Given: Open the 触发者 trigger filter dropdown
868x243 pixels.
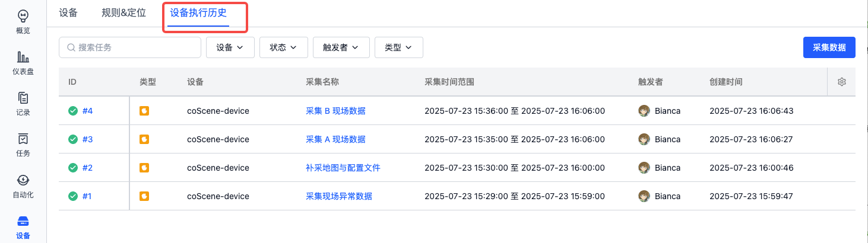Looking at the screenshot, I should coord(341,47).
